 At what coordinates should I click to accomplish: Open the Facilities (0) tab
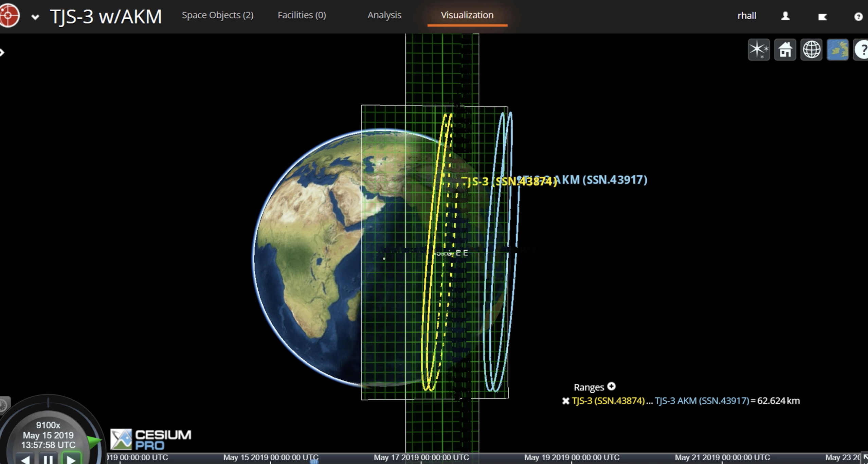[x=302, y=15]
